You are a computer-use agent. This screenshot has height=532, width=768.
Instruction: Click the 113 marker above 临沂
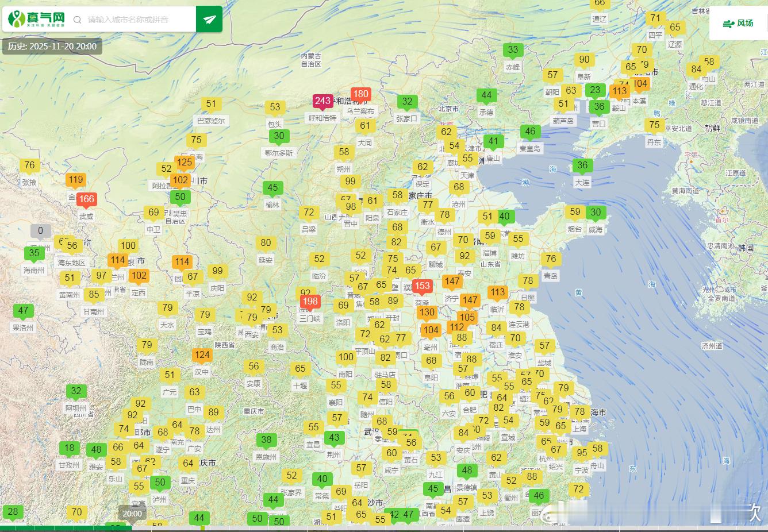(x=497, y=292)
